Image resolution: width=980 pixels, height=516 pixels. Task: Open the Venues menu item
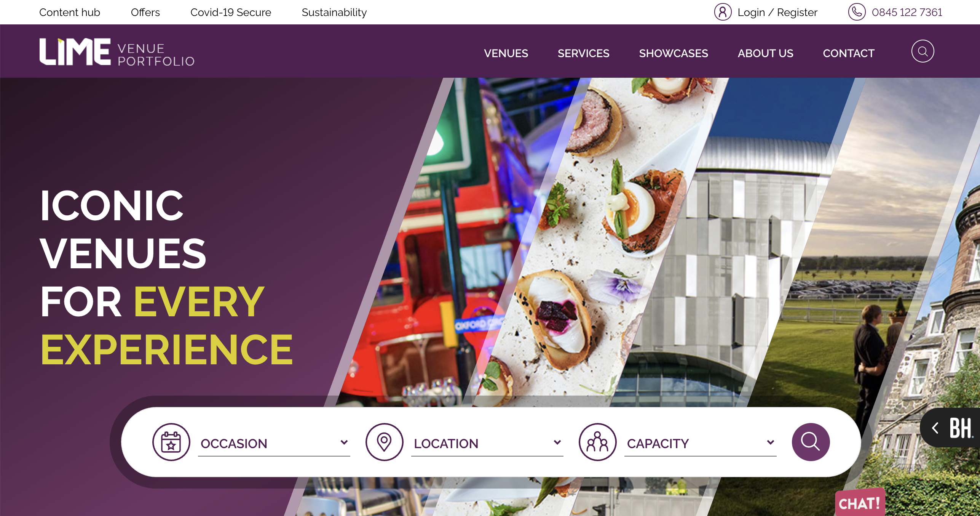(x=506, y=53)
